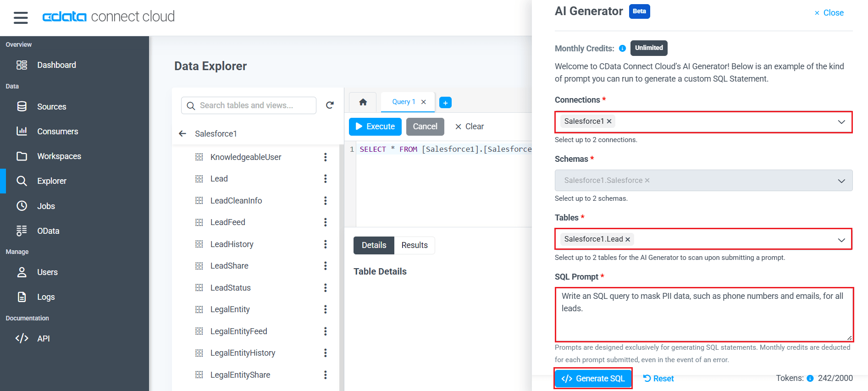Click Monthly Credits info icon
The height and width of the screenshot is (391, 868).
pyautogui.click(x=622, y=49)
